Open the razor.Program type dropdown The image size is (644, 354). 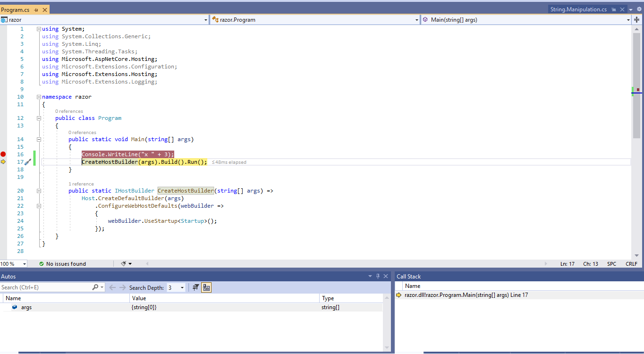point(416,20)
